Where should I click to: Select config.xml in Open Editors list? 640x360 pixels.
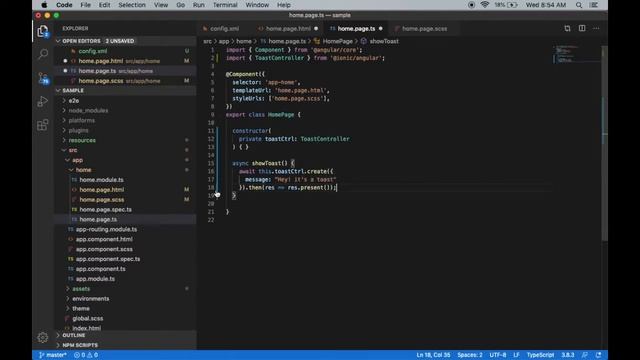pyautogui.click(x=126, y=51)
